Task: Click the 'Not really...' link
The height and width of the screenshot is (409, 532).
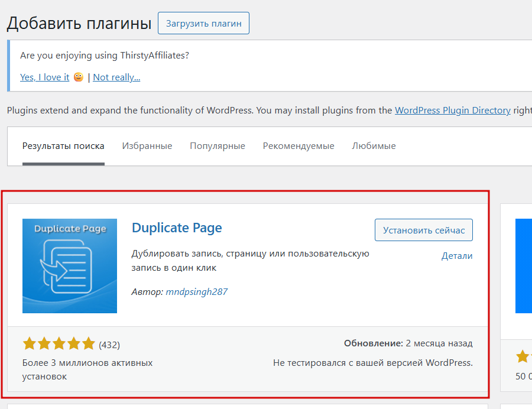Action: (116, 77)
